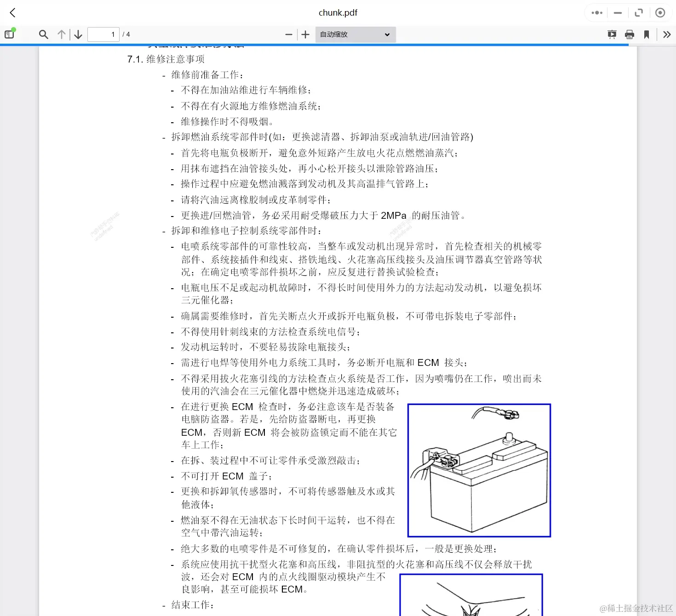Open the find/search tool

click(x=43, y=34)
